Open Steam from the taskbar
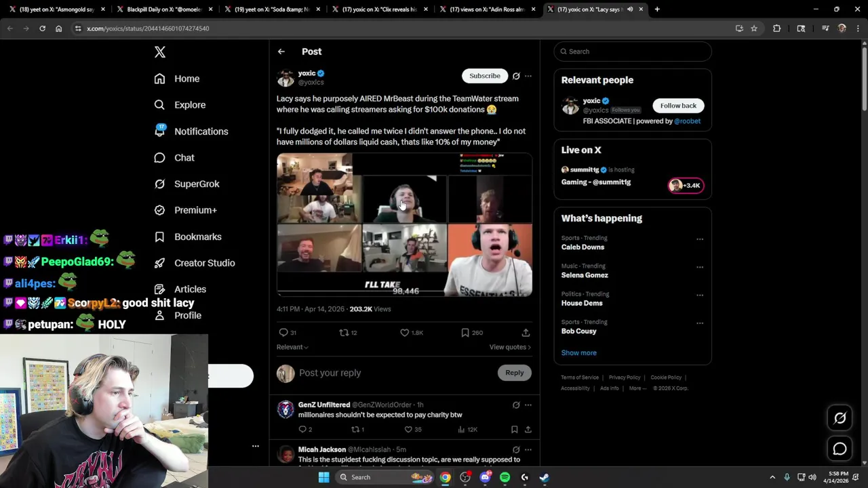 point(544,477)
